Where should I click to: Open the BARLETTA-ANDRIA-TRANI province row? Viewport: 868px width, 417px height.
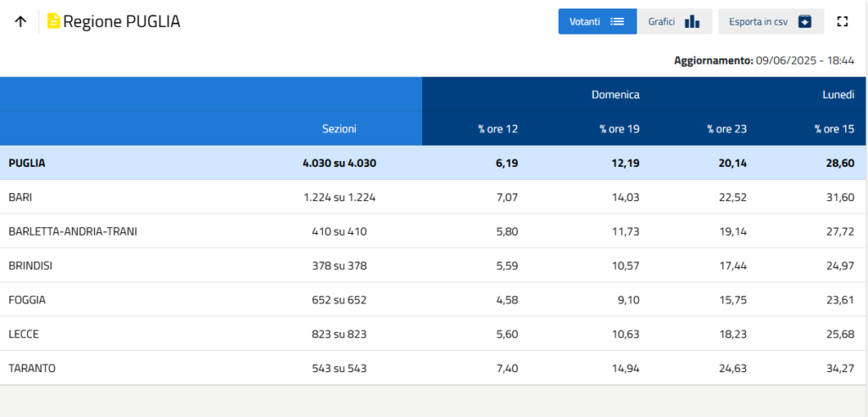point(73,231)
